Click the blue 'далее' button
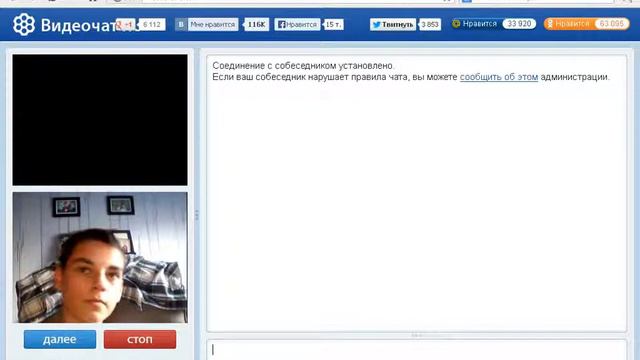This screenshot has width=640, height=360. pos(60,339)
